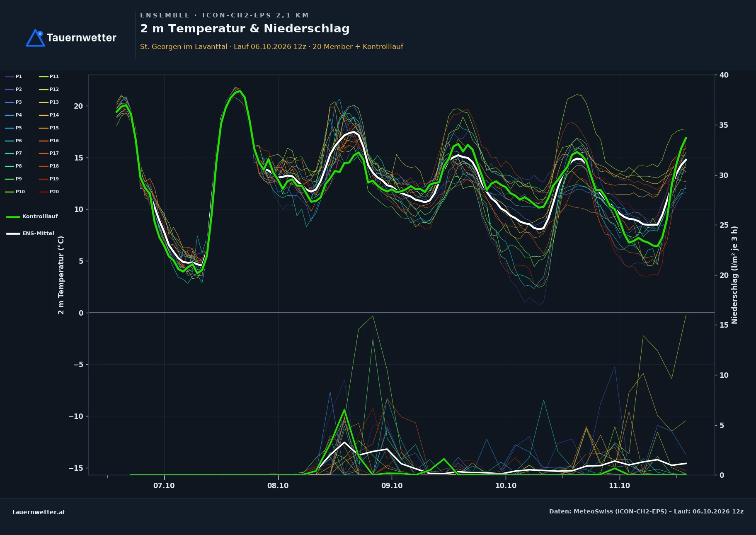Click the 'Niederschlag (l/m² je 3 h)' axis label
Screen dimensions: 756x535
click(x=734, y=275)
